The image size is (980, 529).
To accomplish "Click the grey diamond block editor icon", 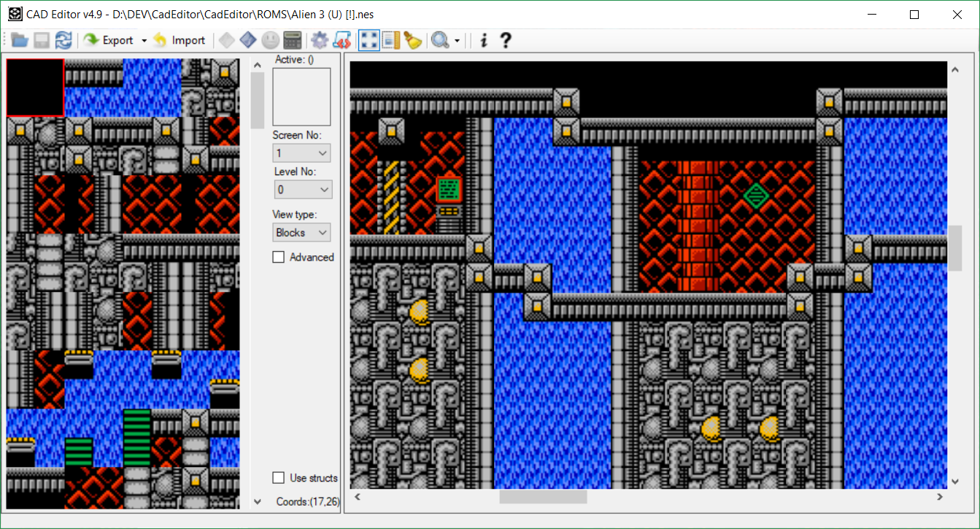I will [227, 40].
